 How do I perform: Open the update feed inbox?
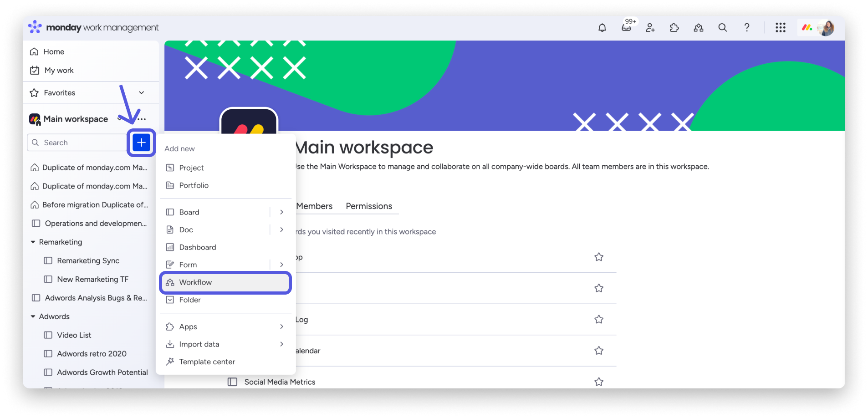(627, 28)
